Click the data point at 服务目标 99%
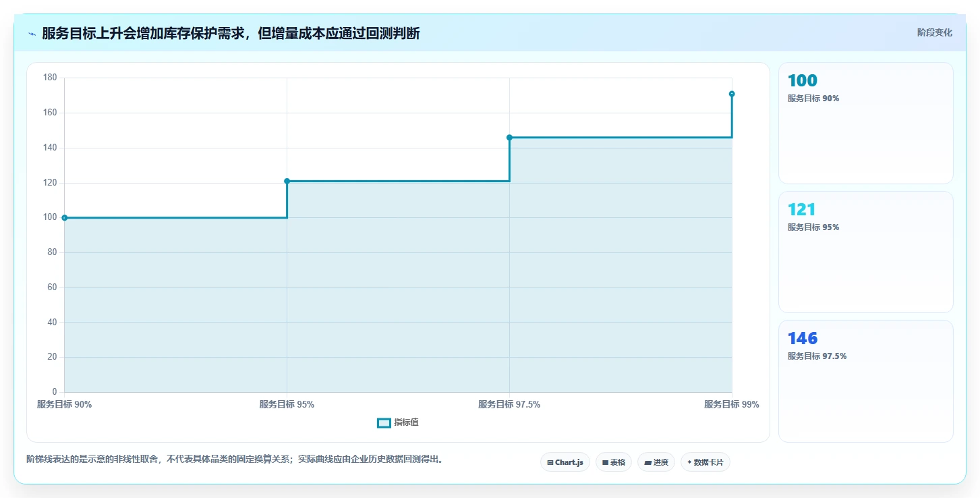This screenshot has width=980, height=498. [x=732, y=94]
